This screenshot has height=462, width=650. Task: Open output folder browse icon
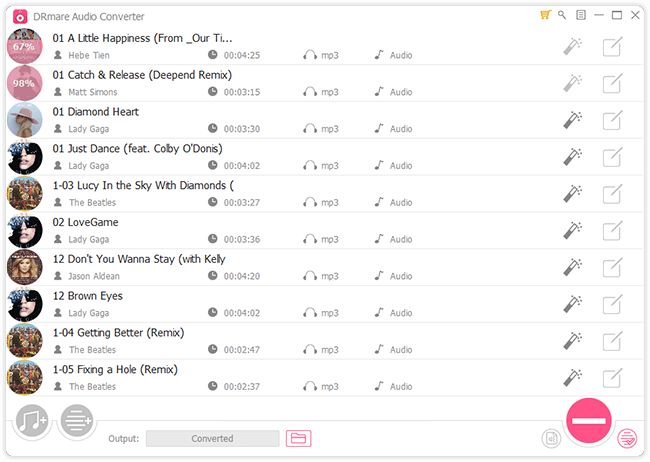[298, 438]
